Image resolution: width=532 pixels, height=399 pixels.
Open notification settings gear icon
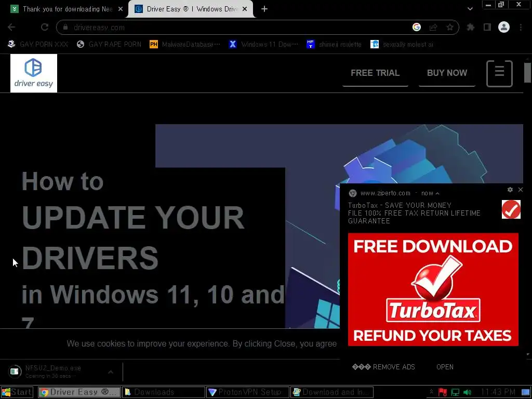pos(510,190)
